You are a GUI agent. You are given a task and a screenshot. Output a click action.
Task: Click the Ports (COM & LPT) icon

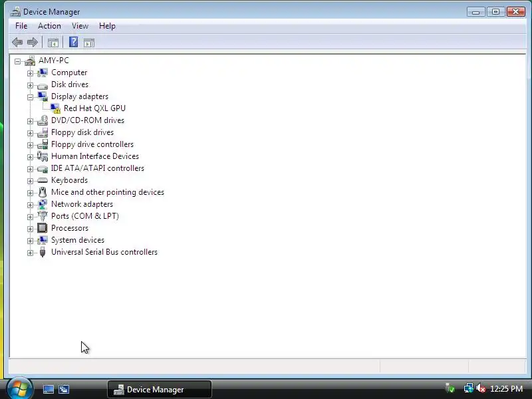coord(43,215)
